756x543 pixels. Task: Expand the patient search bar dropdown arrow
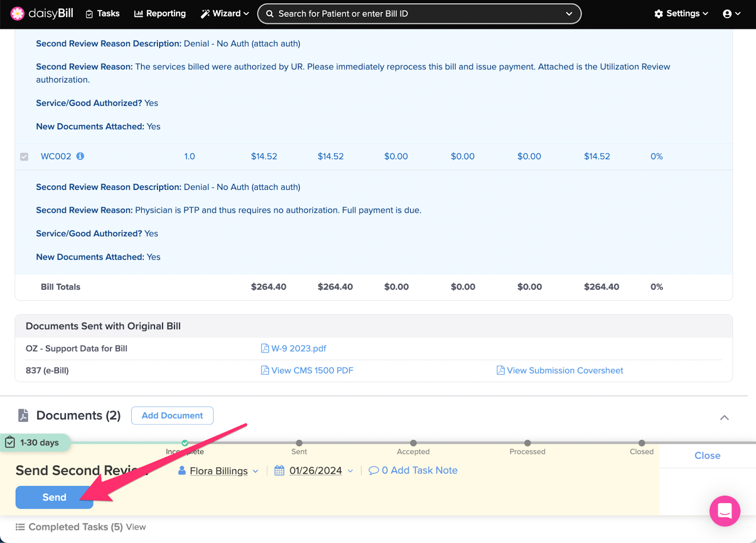coord(569,14)
